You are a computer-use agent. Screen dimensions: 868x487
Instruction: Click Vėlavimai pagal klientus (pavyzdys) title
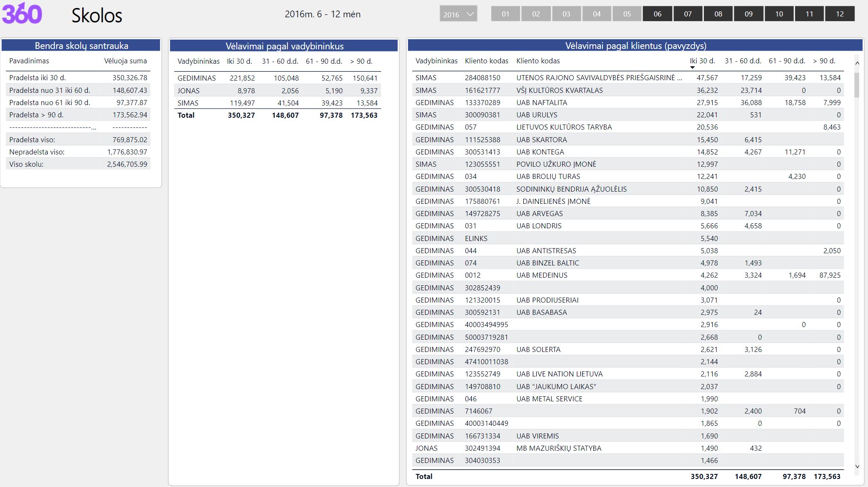click(635, 46)
